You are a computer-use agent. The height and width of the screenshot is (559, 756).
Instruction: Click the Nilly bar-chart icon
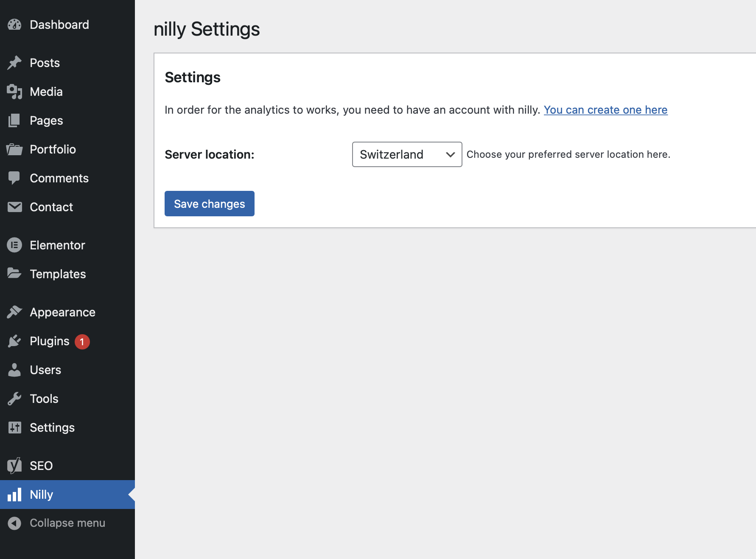14,495
